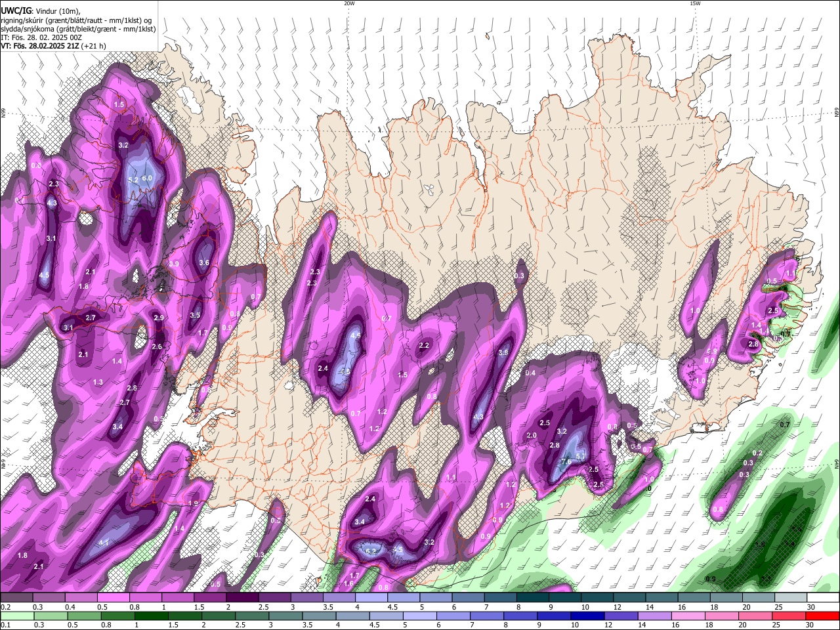
Task: Click the 1.9 precipitation value on the map
Action: [x=193, y=503]
